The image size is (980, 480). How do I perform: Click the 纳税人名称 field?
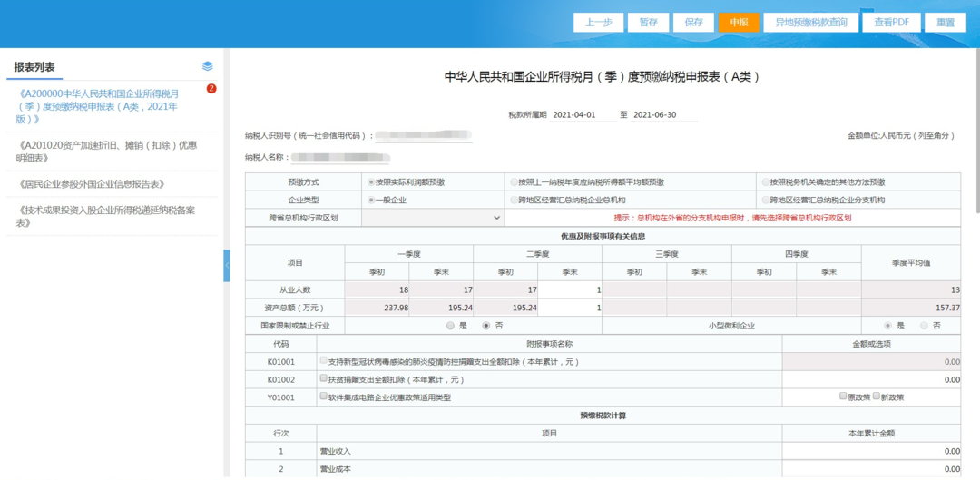pyautogui.click(x=340, y=157)
